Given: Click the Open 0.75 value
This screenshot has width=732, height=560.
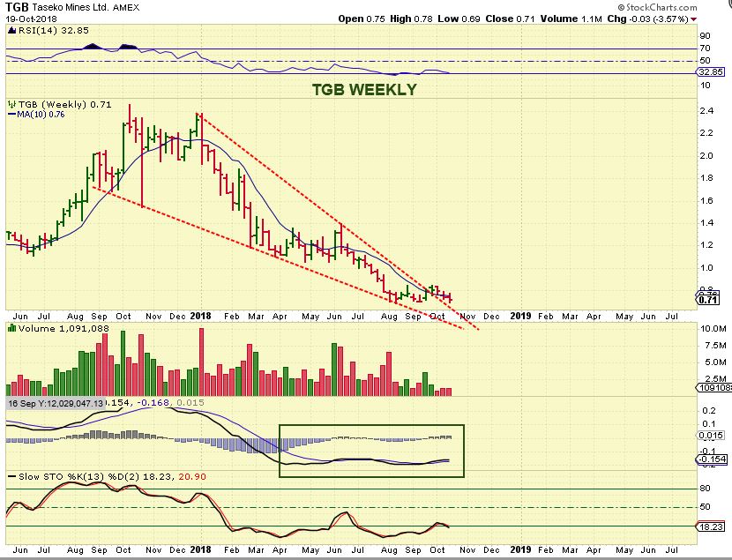Looking at the screenshot, I should 362,19.
